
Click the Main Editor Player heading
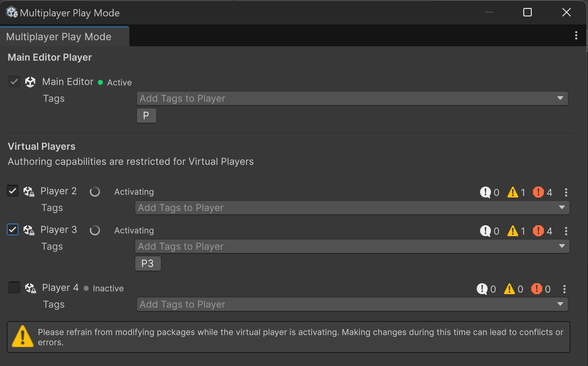click(50, 58)
